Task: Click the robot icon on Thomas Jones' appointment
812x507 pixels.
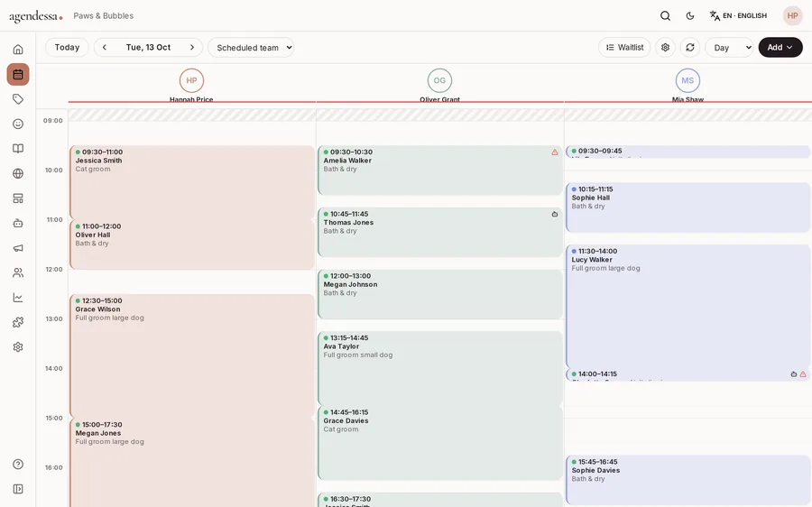Action: pos(555,214)
